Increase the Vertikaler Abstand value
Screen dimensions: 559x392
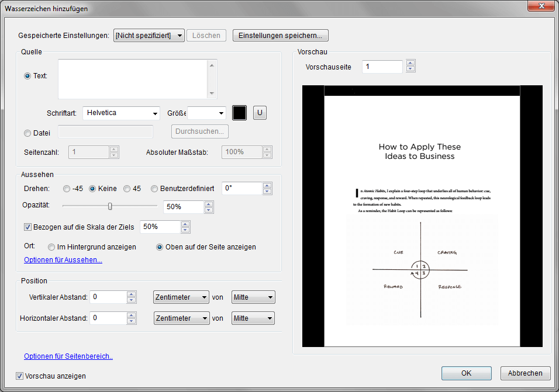(x=132, y=294)
